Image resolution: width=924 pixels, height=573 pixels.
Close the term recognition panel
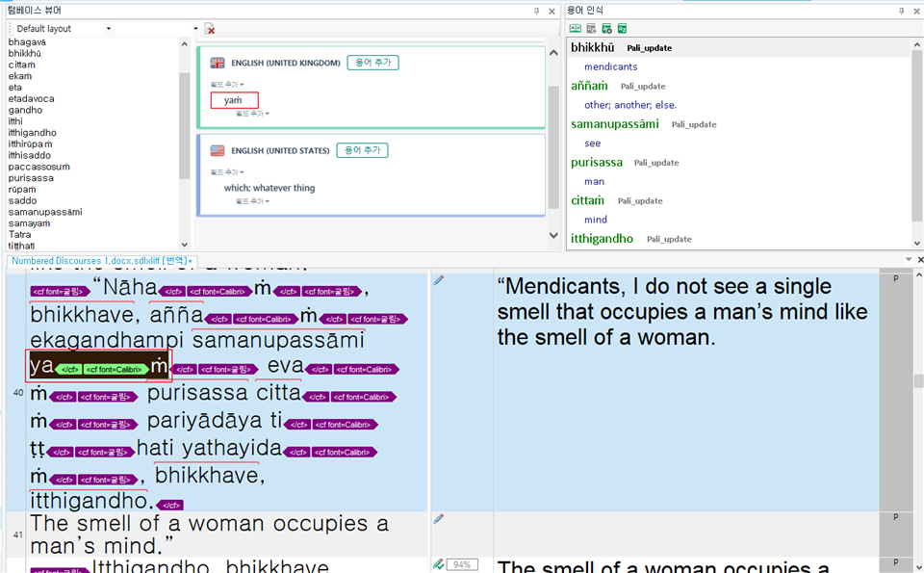click(916, 11)
